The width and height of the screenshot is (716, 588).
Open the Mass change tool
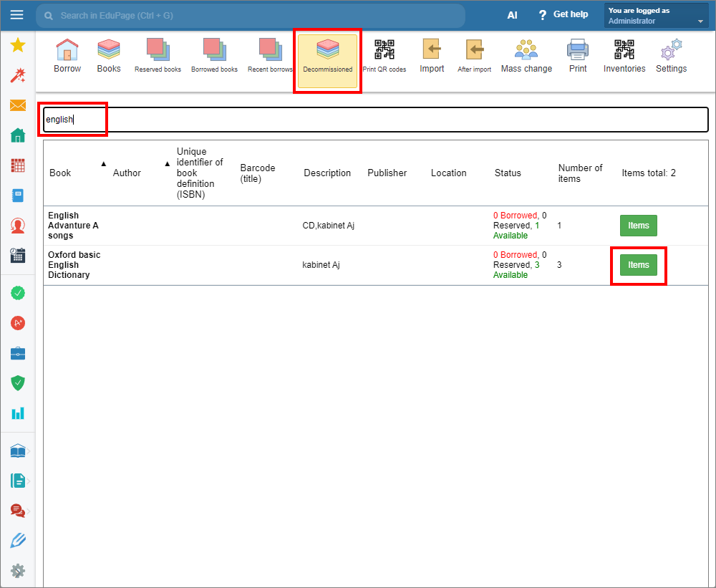tap(526, 56)
